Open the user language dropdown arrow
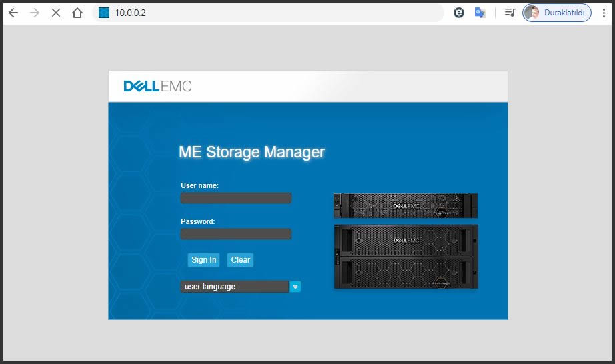615x364 pixels. [x=295, y=287]
